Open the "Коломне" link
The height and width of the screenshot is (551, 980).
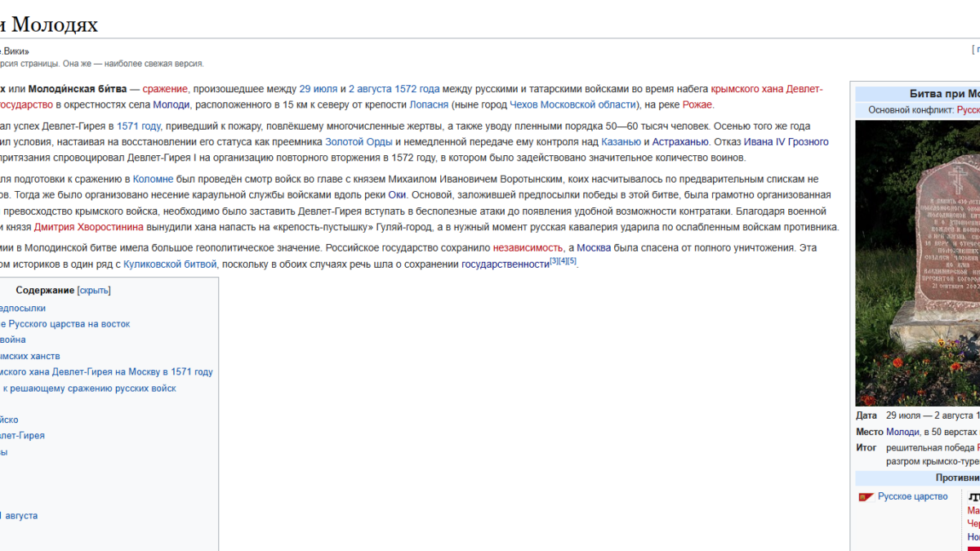click(153, 179)
